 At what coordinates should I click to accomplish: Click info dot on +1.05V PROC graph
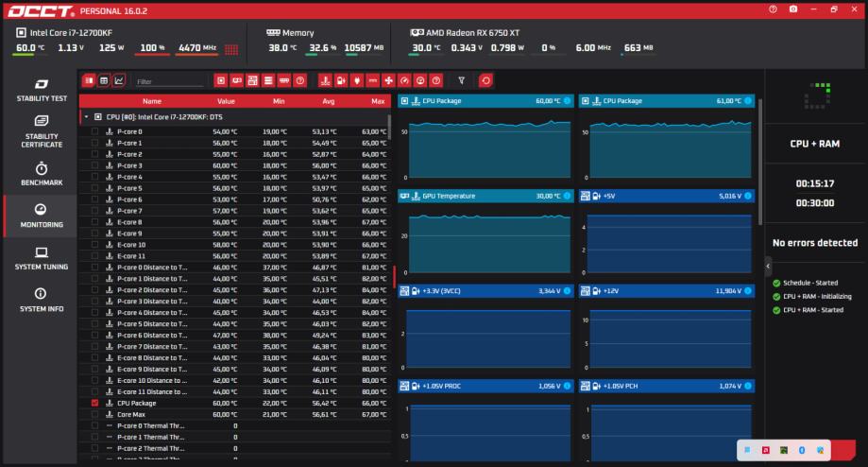567,386
